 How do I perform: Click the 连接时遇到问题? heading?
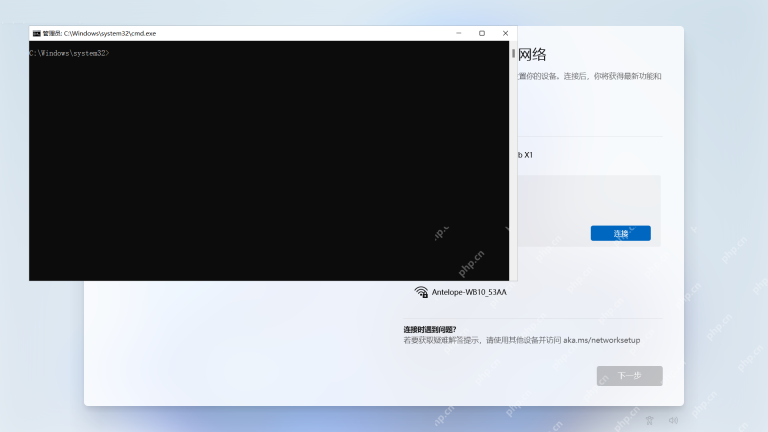[430, 329]
